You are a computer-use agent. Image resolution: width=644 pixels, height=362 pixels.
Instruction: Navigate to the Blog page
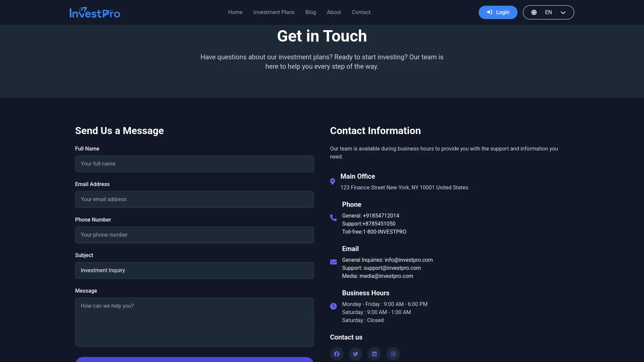point(310,12)
